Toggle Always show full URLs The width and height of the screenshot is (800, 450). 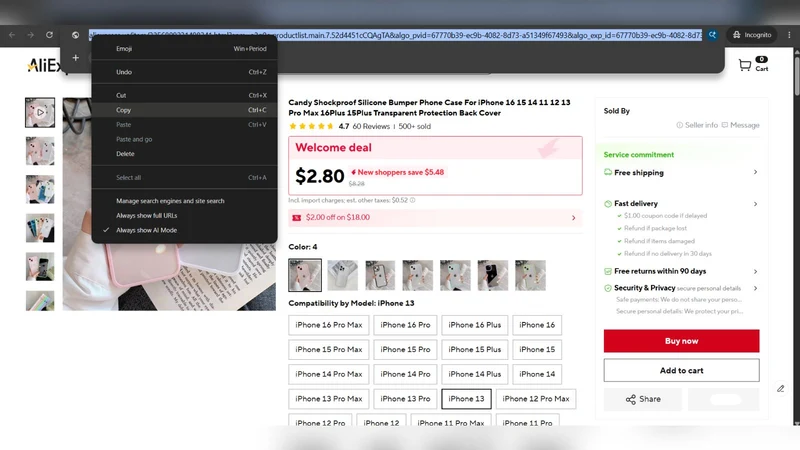[185, 215]
